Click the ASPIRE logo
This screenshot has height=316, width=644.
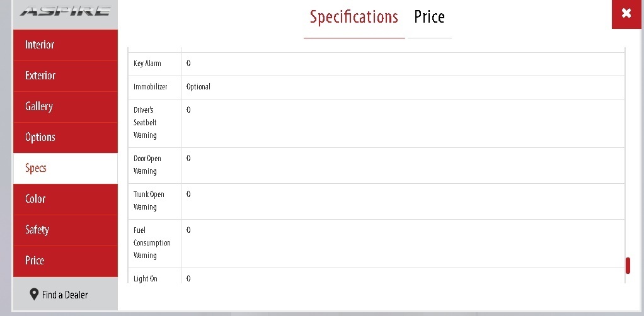[x=66, y=11]
